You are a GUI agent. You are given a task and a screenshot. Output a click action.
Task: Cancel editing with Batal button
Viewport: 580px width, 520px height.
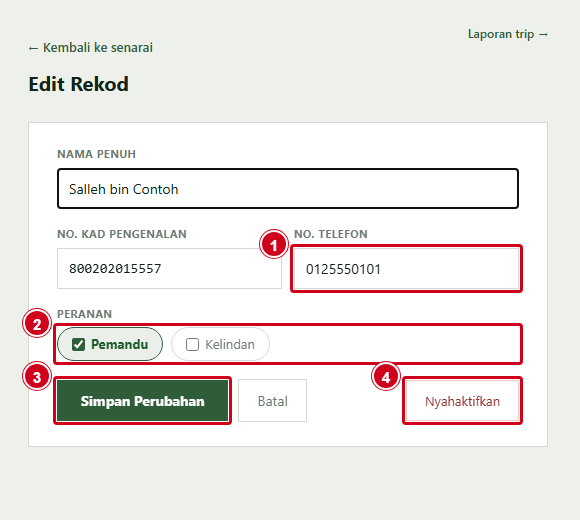(x=273, y=401)
